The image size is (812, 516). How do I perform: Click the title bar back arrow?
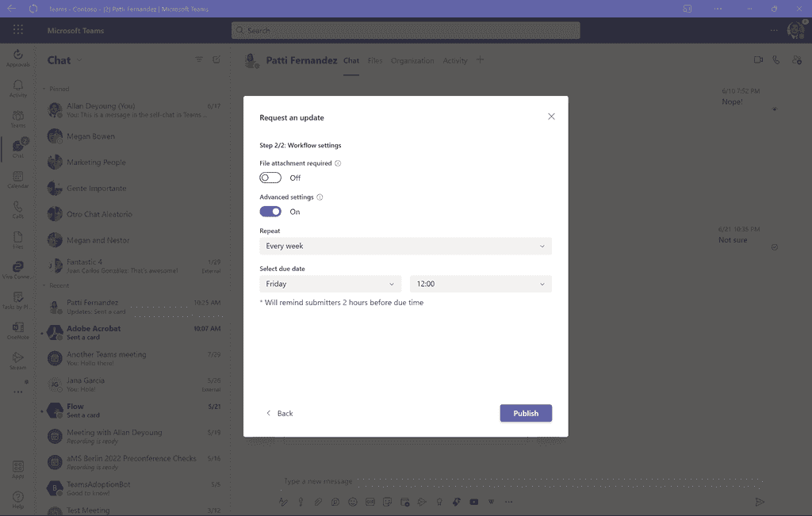pos(11,8)
